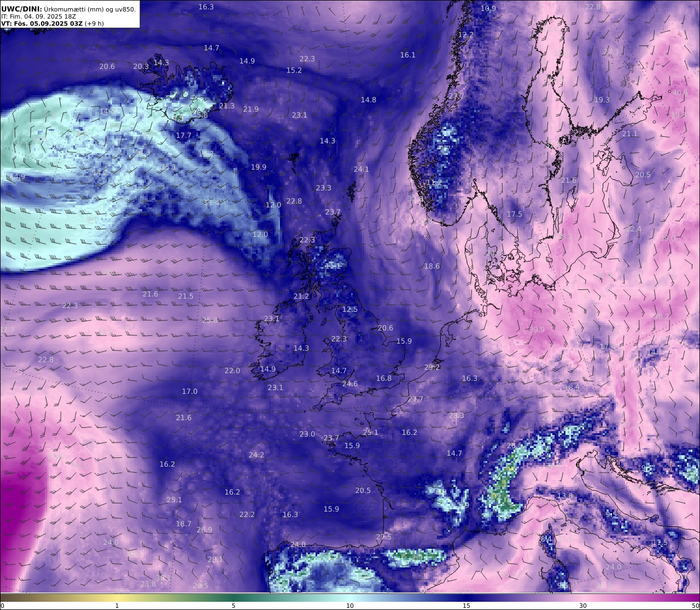Screen dimensions: 700x610
Task: Select the 17.5 value over Sweden
Action: (515, 214)
